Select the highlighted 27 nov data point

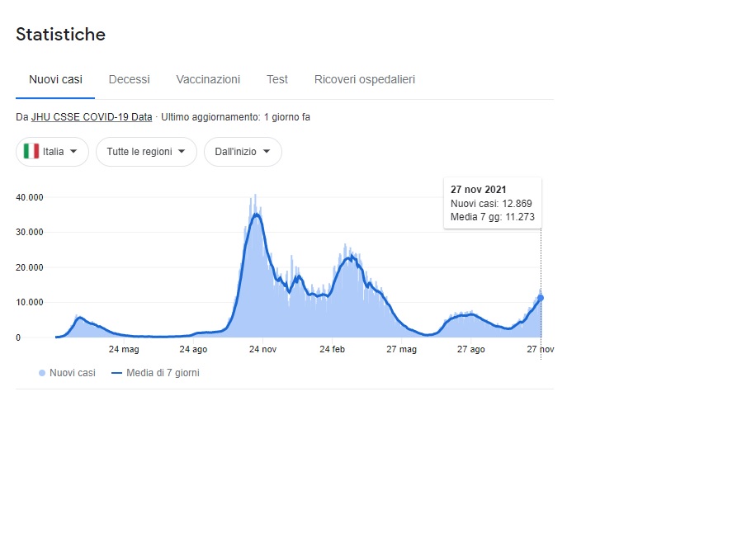coord(541,298)
